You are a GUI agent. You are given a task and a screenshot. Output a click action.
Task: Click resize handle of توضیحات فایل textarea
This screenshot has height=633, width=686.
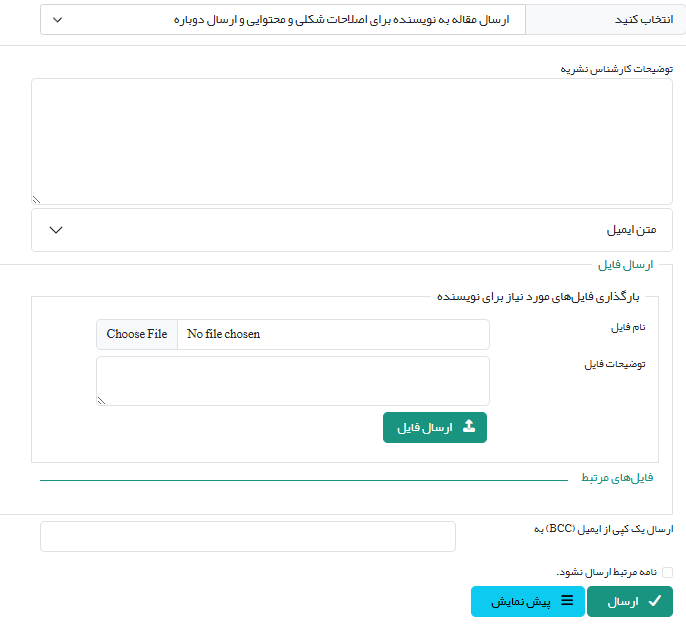[x=101, y=400]
